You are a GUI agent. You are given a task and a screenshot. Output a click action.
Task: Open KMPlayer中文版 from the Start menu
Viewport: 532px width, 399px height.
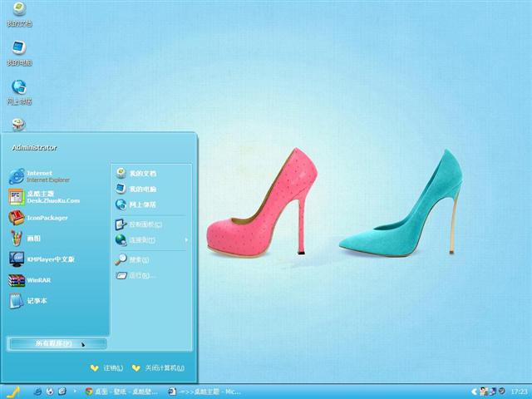click(42, 259)
